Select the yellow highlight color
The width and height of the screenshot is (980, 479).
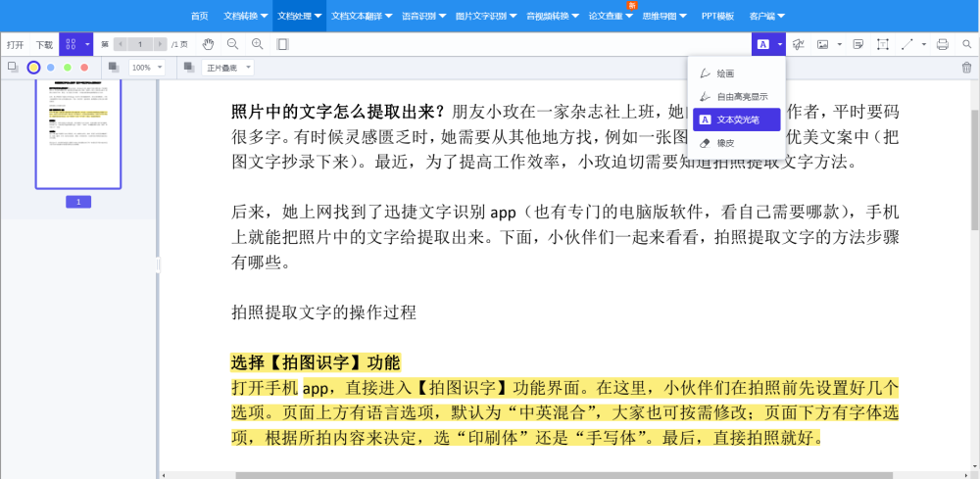coord(33,68)
